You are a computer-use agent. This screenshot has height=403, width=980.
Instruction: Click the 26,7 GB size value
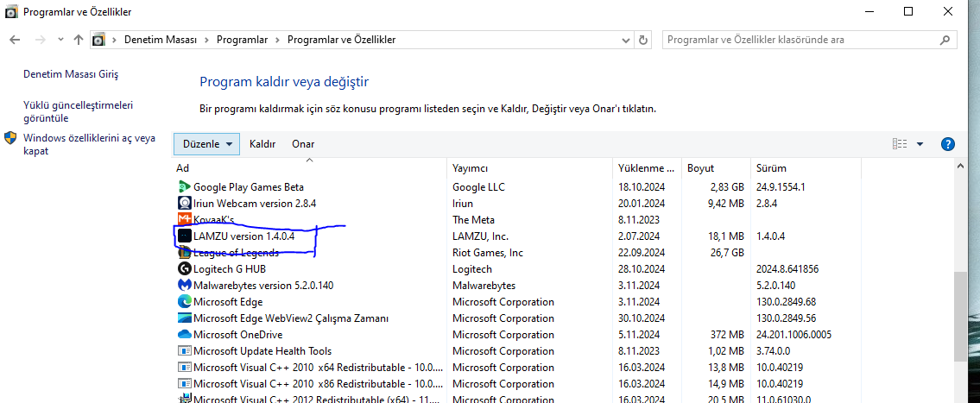click(727, 253)
